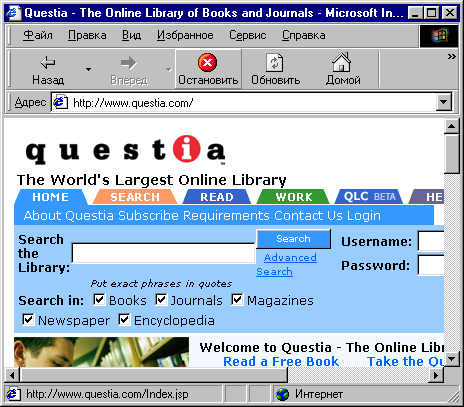Uncheck the Books checkbox

99,300
